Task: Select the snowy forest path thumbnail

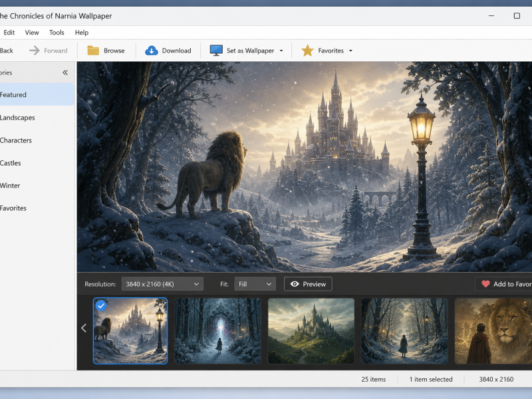Action: click(404, 331)
